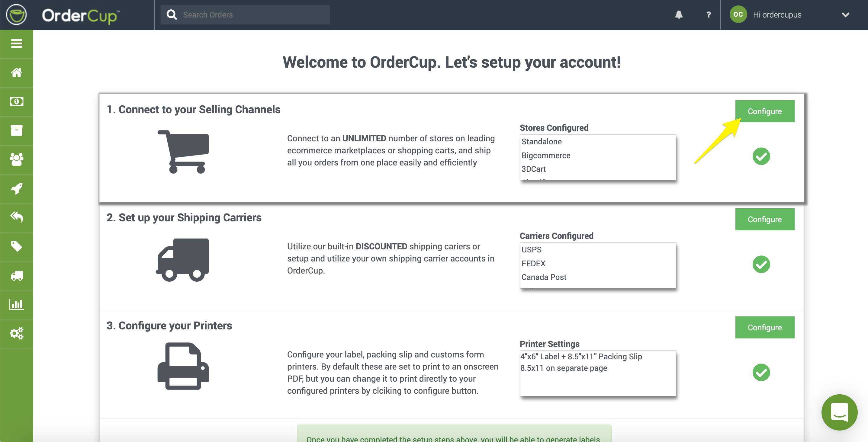Image resolution: width=868 pixels, height=442 pixels.
Task: Open the live chat bubble widget
Action: [839, 412]
